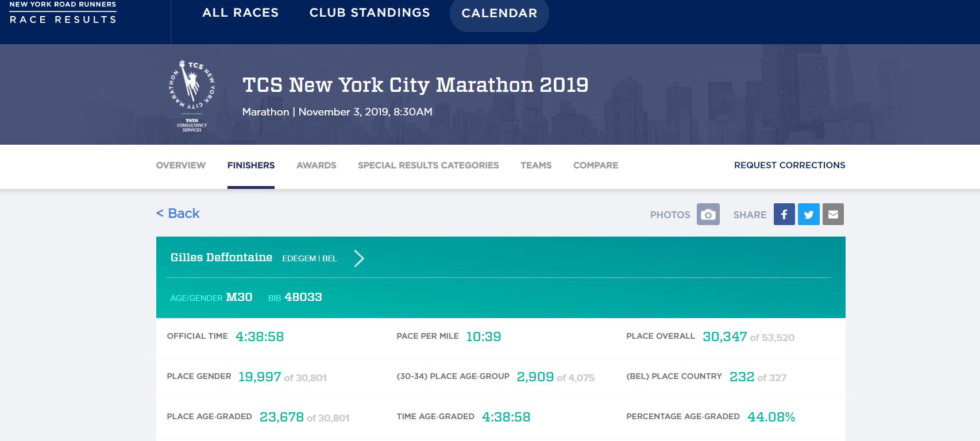Viewport: 980px width, 441px height.
Task: Open Club Standings page
Action: pyautogui.click(x=369, y=13)
